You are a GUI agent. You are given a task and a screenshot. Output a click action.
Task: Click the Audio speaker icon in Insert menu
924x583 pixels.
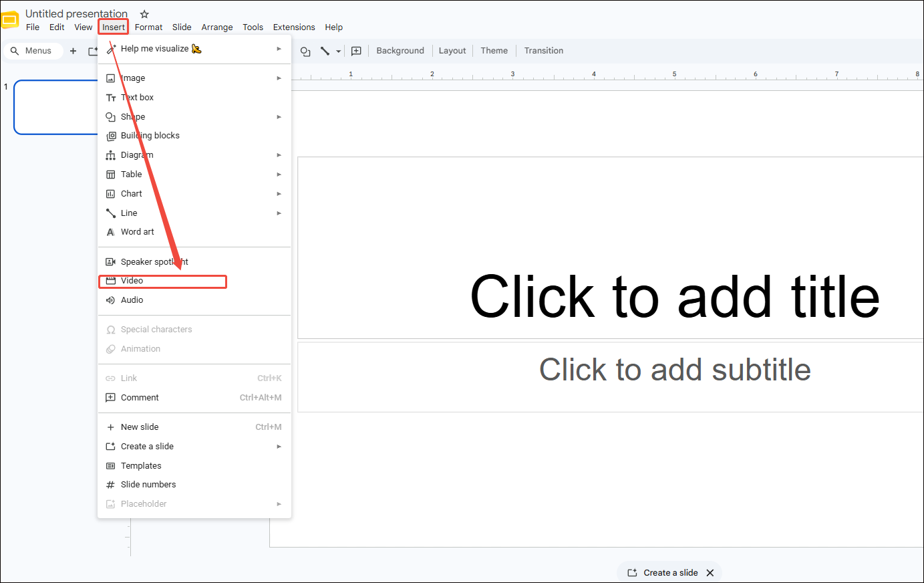pos(111,300)
